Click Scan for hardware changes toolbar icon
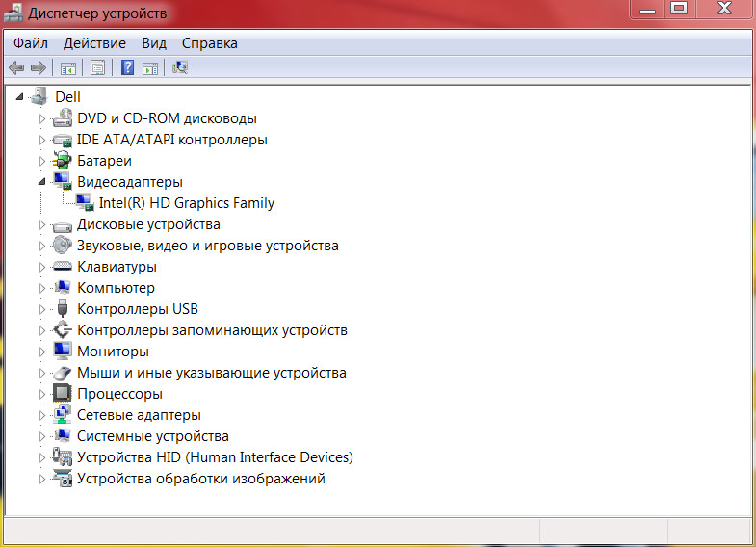 pyautogui.click(x=180, y=67)
